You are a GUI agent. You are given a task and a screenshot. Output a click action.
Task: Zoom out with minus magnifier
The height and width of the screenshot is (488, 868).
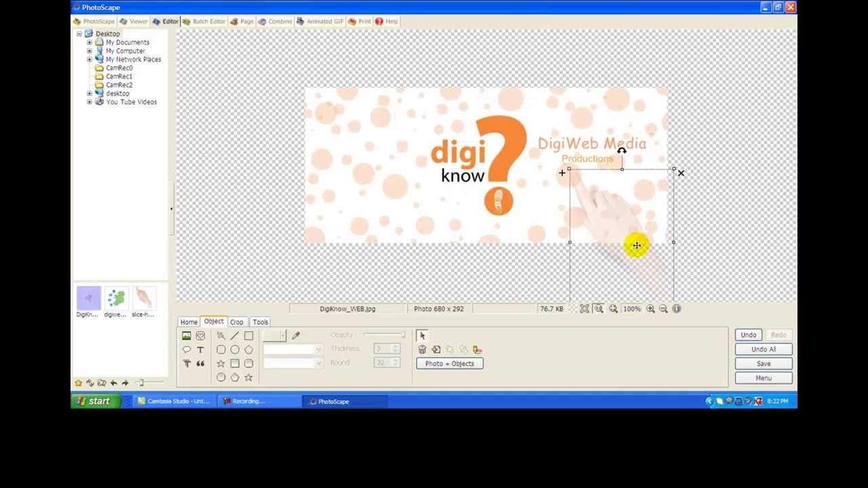[663, 309]
